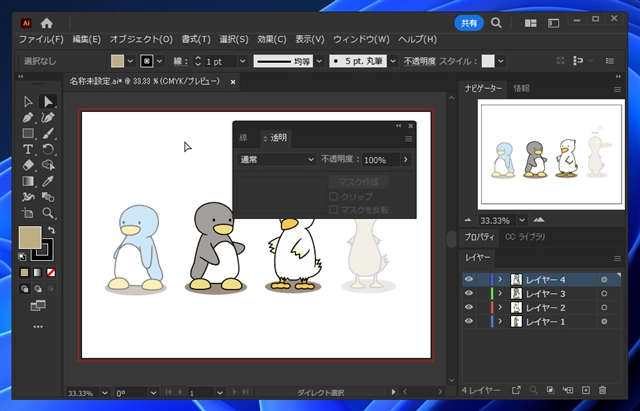Click the Home icon

tap(47, 23)
